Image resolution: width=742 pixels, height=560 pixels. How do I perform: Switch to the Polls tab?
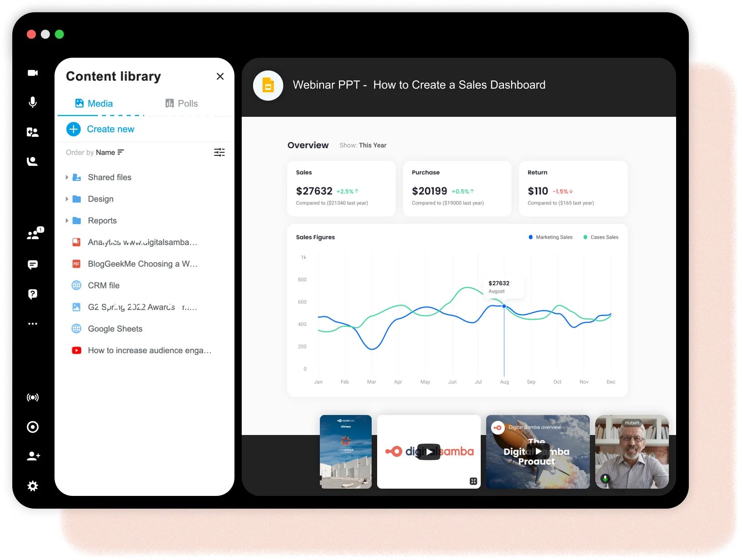click(x=182, y=104)
